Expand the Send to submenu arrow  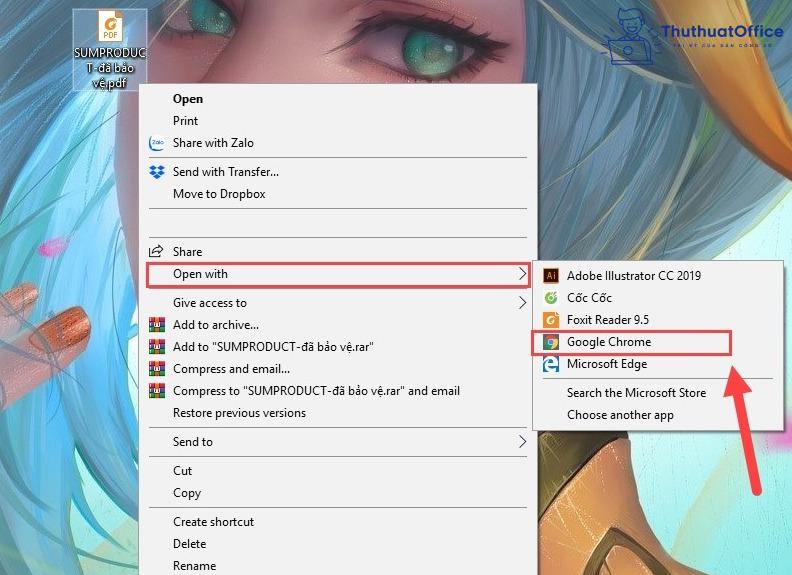[x=521, y=442]
